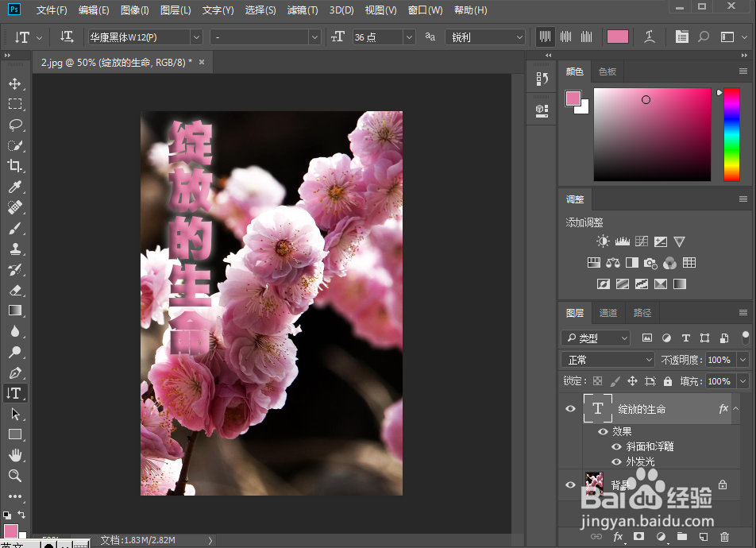Select the Brush tool
The height and width of the screenshot is (548, 756).
click(x=15, y=228)
